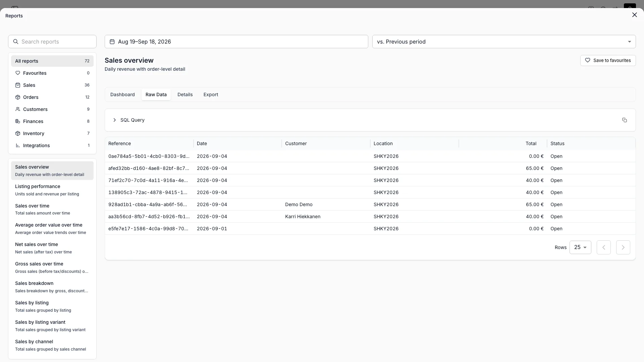The width and height of the screenshot is (644, 362).
Task: Switch to the Export tab
Action: [211, 95]
